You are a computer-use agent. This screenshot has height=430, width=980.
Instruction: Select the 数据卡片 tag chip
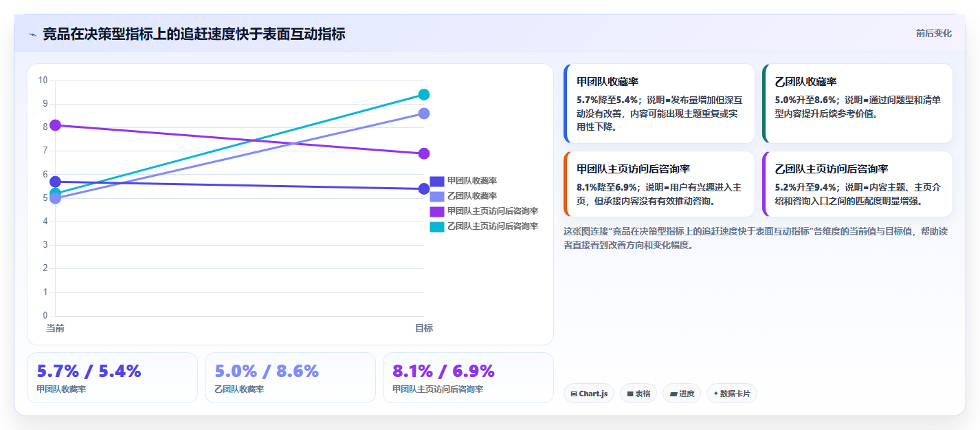732,394
